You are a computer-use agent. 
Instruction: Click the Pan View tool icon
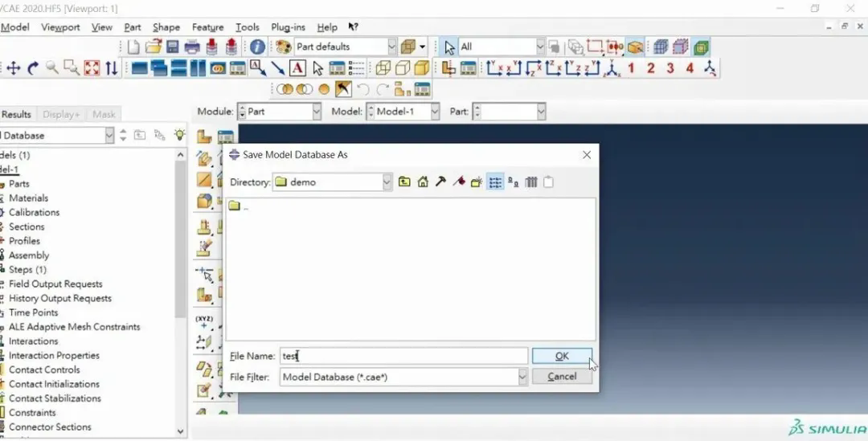(14, 68)
